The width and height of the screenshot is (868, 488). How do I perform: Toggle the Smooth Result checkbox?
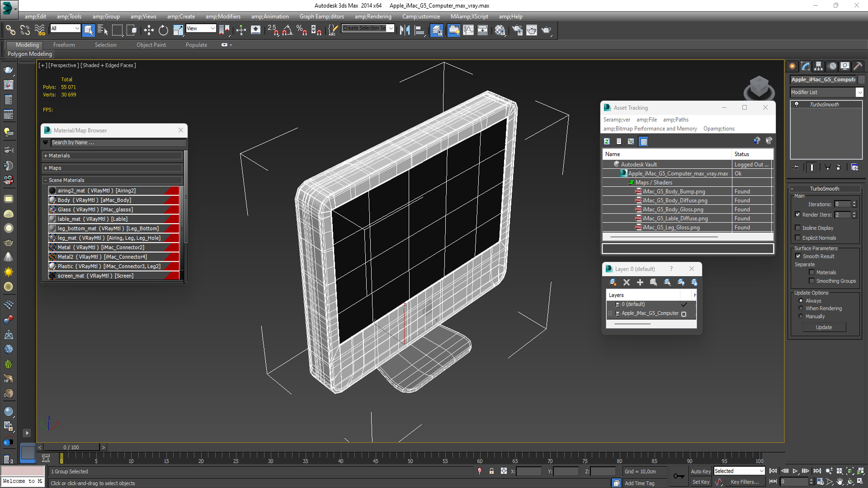(x=798, y=256)
